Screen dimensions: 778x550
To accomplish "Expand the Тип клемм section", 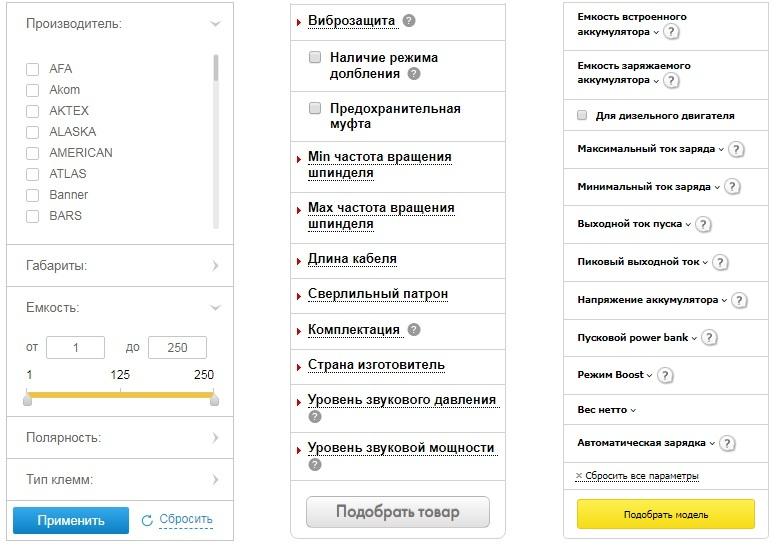I will coord(216,480).
